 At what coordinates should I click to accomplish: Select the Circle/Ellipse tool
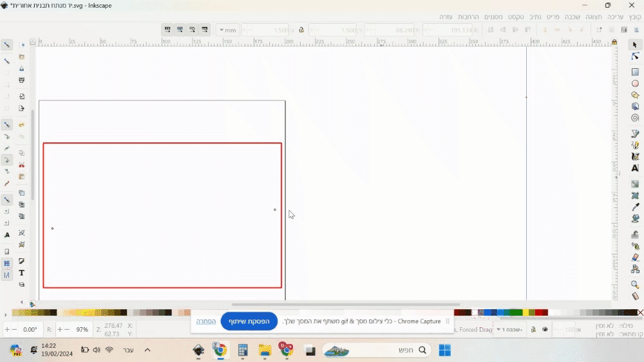tap(635, 83)
